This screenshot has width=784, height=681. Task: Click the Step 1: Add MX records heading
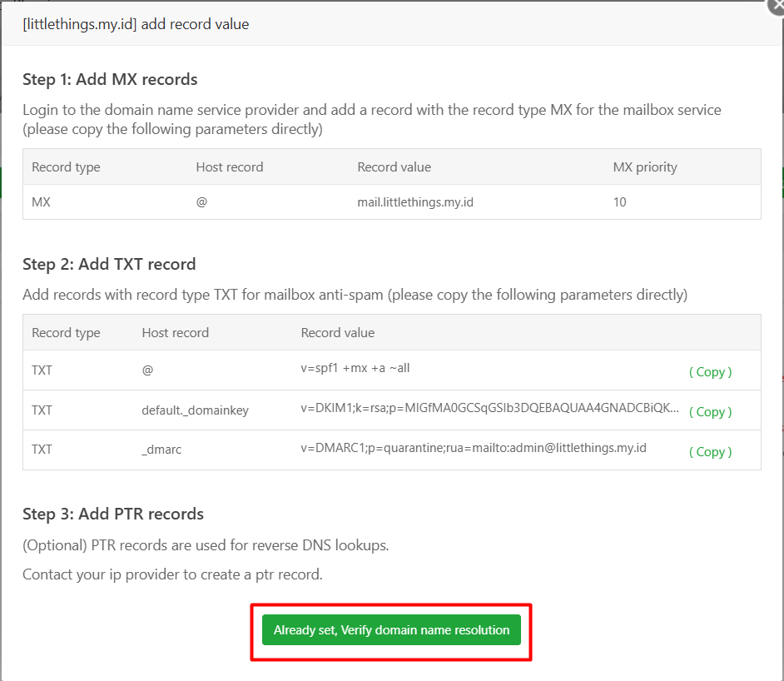(110, 79)
